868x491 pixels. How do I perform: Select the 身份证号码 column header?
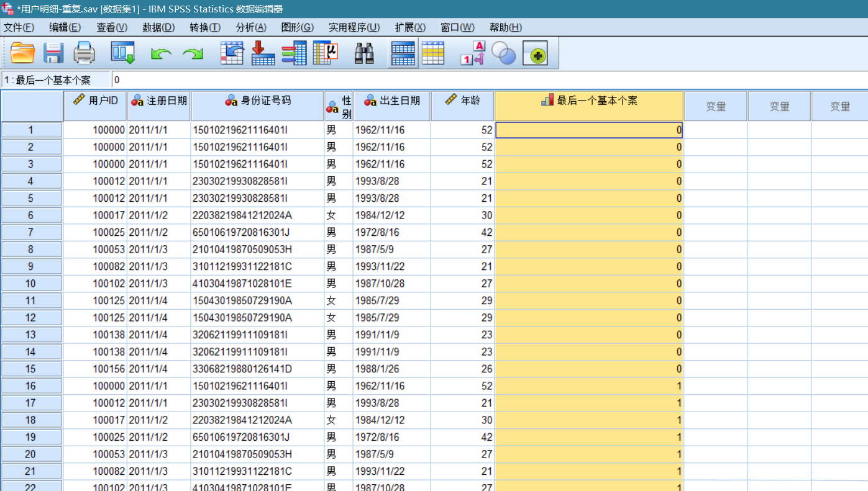(x=257, y=106)
